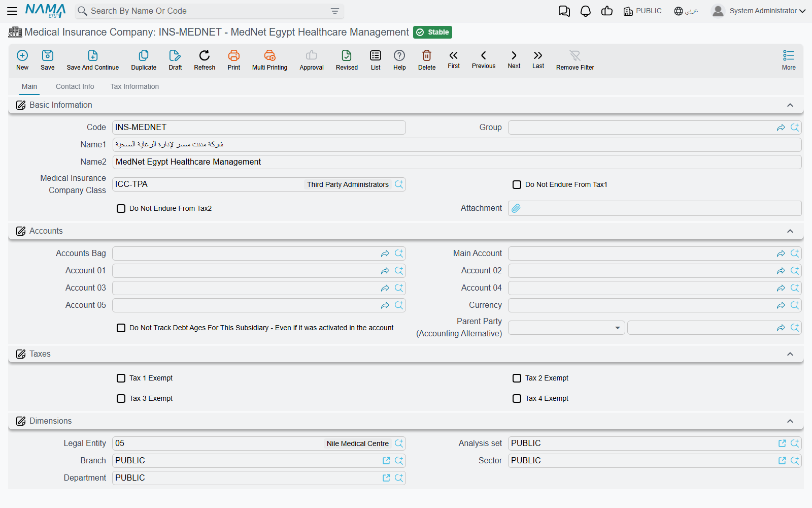
Task: Open the List view
Action: (x=376, y=55)
